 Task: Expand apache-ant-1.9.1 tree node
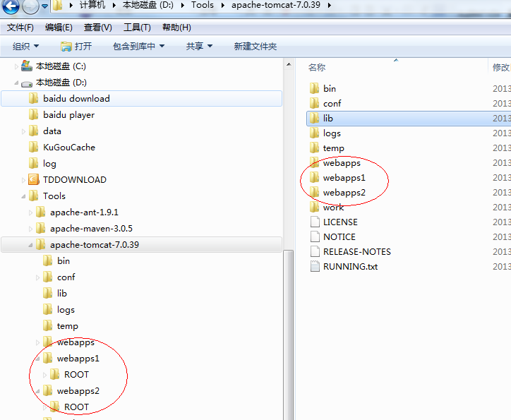point(30,212)
